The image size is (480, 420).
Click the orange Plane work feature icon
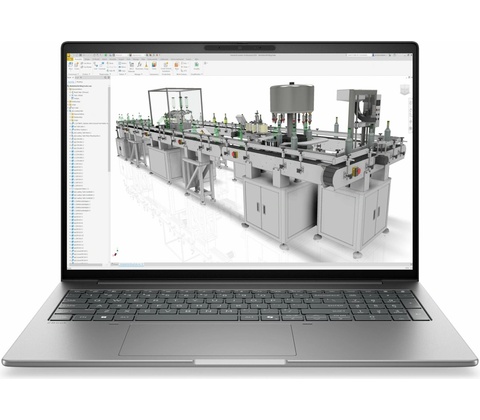[x=176, y=65]
